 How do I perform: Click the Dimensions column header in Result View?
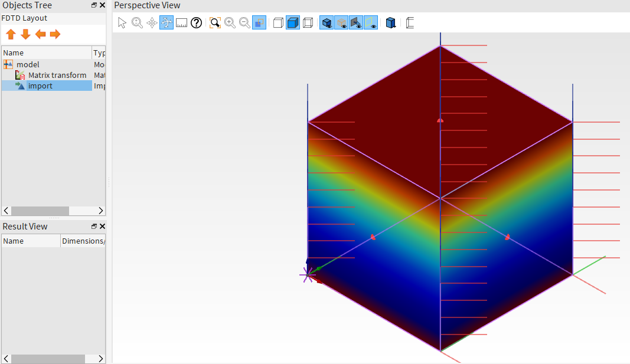[x=83, y=241]
